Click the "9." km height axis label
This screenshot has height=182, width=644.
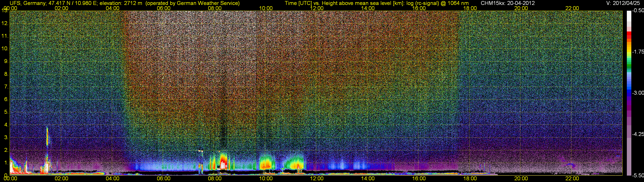[x=6, y=61]
